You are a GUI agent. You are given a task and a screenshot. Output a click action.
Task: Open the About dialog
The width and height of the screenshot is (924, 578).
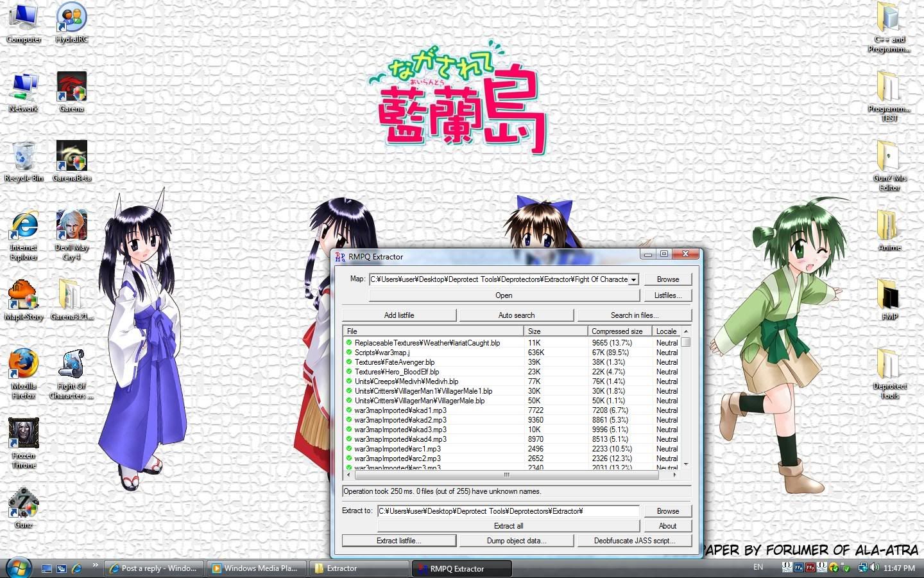[x=667, y=526]
